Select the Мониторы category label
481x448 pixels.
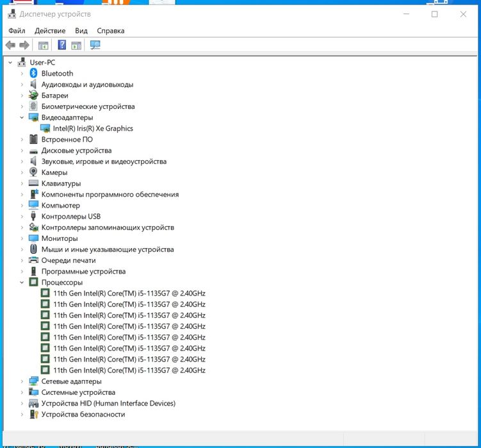click(x=60, y=238)
